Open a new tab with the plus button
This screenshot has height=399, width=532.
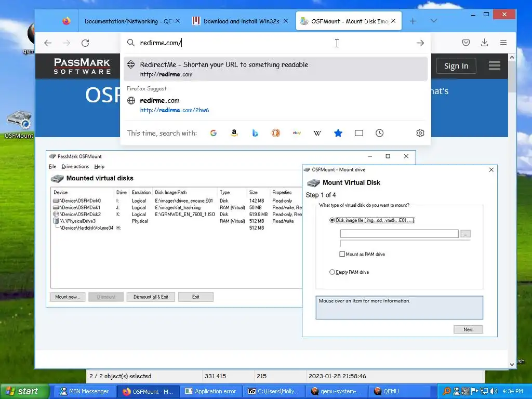coord(413,21)
